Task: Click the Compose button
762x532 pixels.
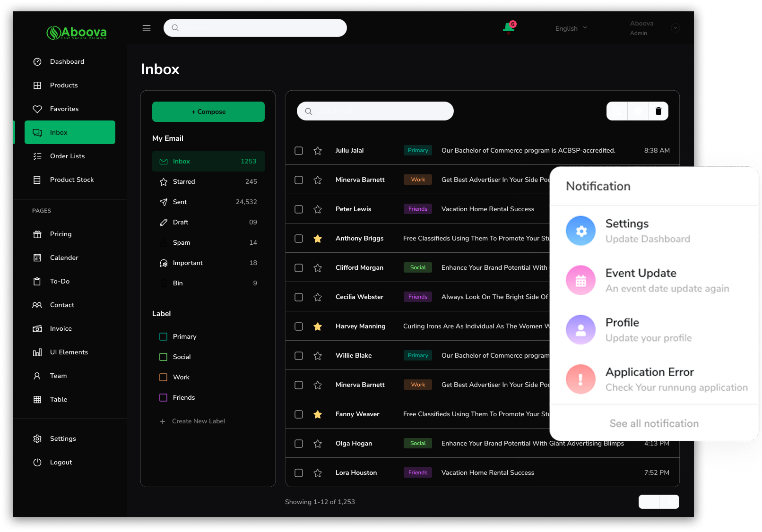Action: coord(208,112)
